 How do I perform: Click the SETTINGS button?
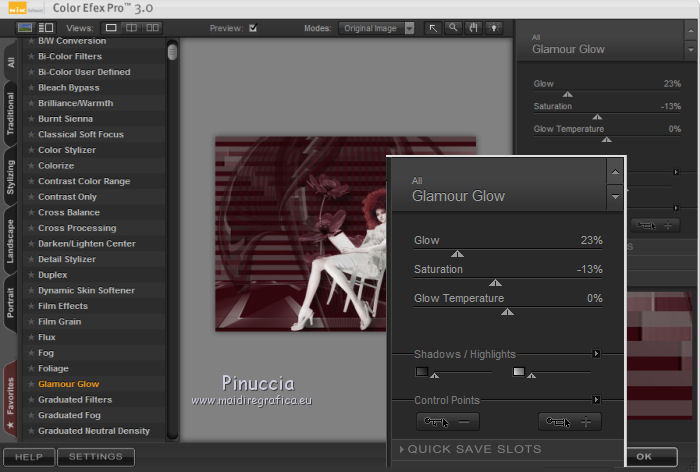pyautogui.click(x=96, y=457)
